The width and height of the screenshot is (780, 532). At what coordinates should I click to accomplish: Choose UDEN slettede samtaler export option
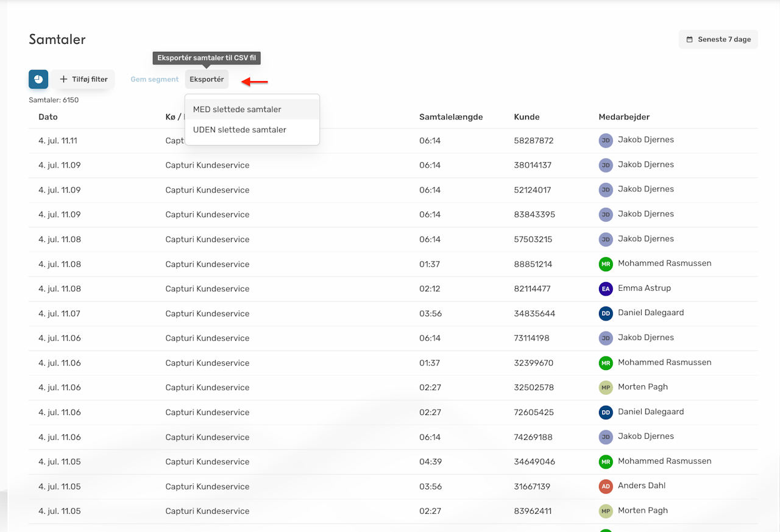pos(239,130)
